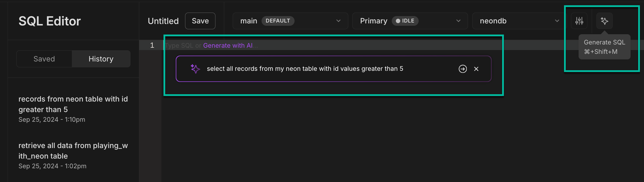Click the DEFAULT branch badge
This screenshot has height=182, width=644.
(x=278, y=21)
